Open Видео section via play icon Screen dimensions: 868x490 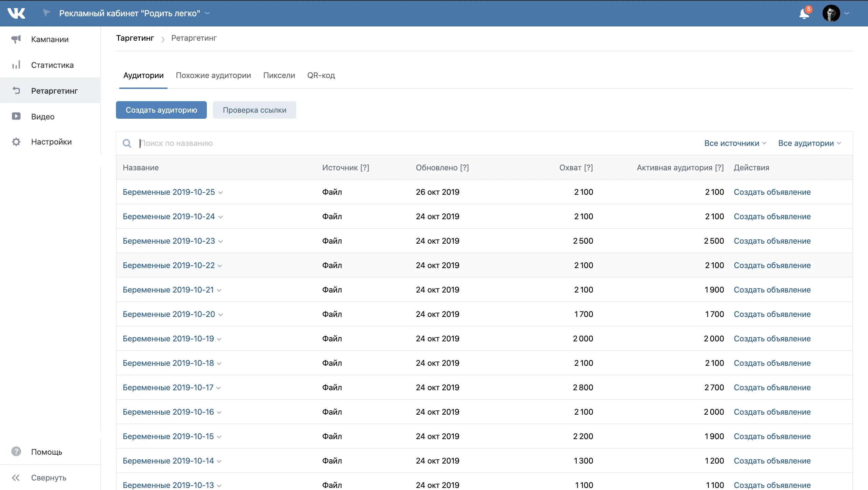point(16,116)
